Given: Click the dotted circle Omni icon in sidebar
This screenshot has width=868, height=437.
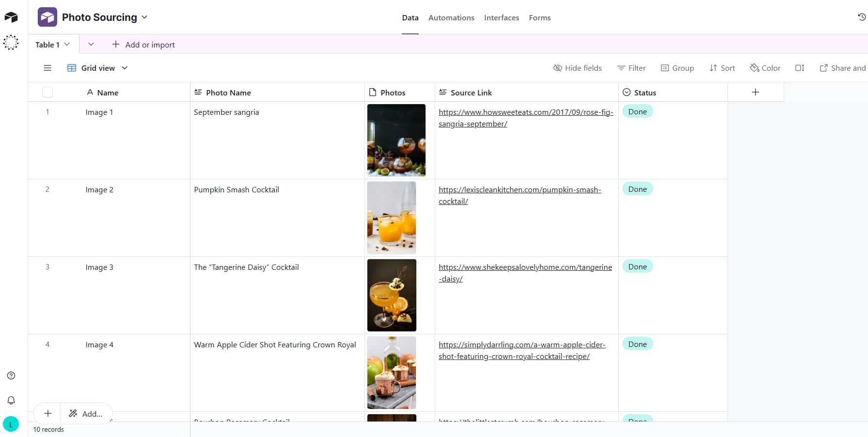Looking at the screenshot, I should [11, 43].
